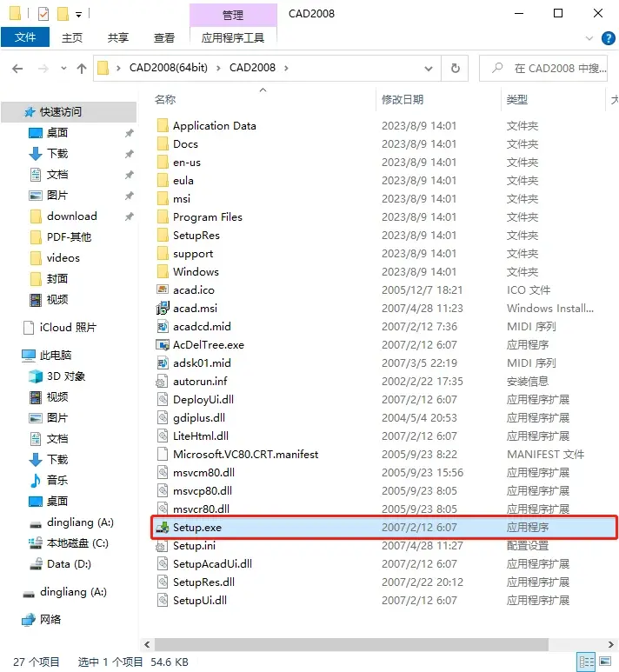Open 音乐 under 此电脑

(57, 480)
